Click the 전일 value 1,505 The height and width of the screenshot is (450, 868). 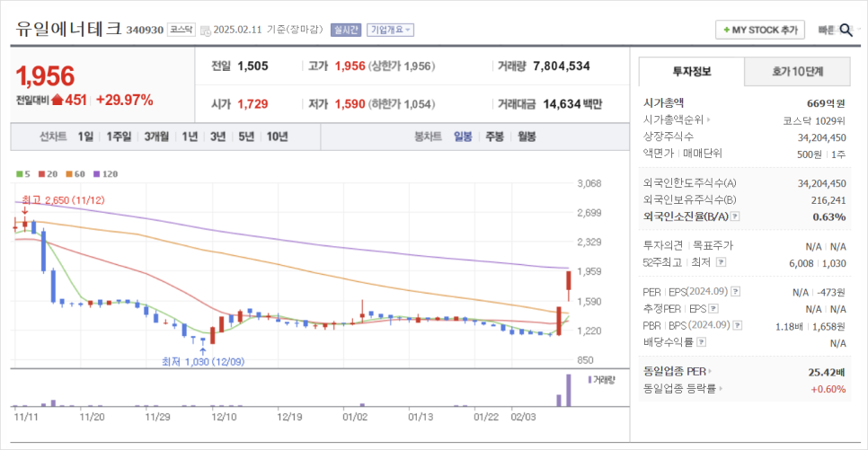click(x=253, y=66)
